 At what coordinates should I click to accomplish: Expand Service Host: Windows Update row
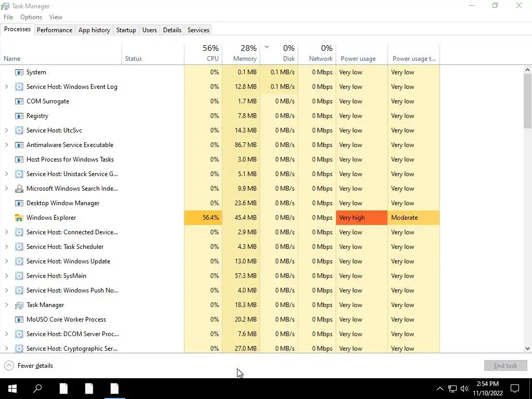coord(6,262)
